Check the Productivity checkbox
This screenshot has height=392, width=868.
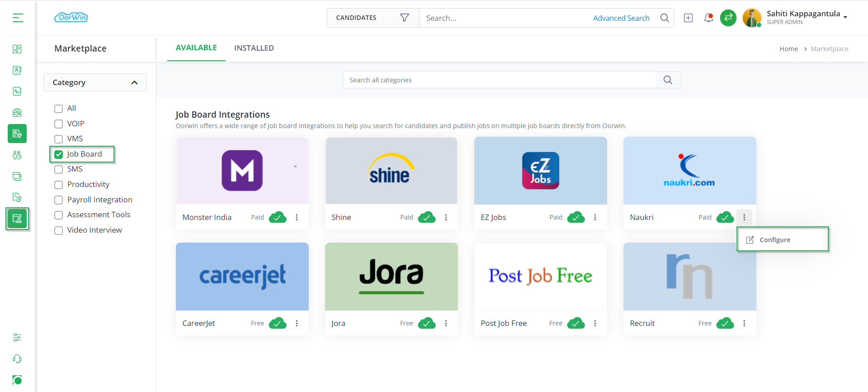tap(58, 185)
